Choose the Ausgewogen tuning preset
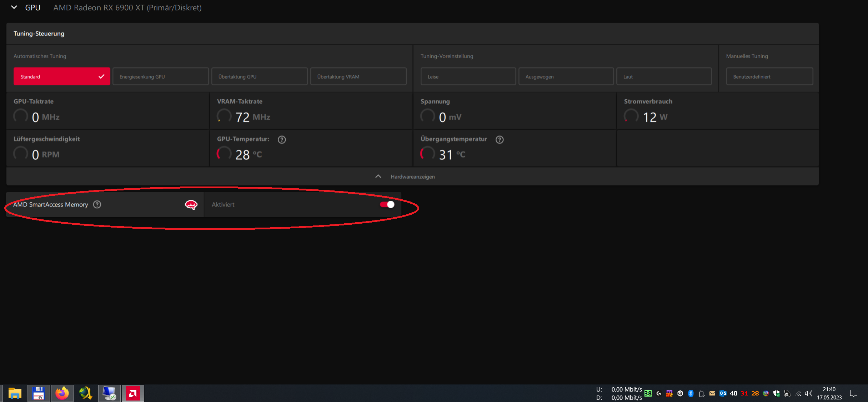The image size is (868, 403). 566,76
